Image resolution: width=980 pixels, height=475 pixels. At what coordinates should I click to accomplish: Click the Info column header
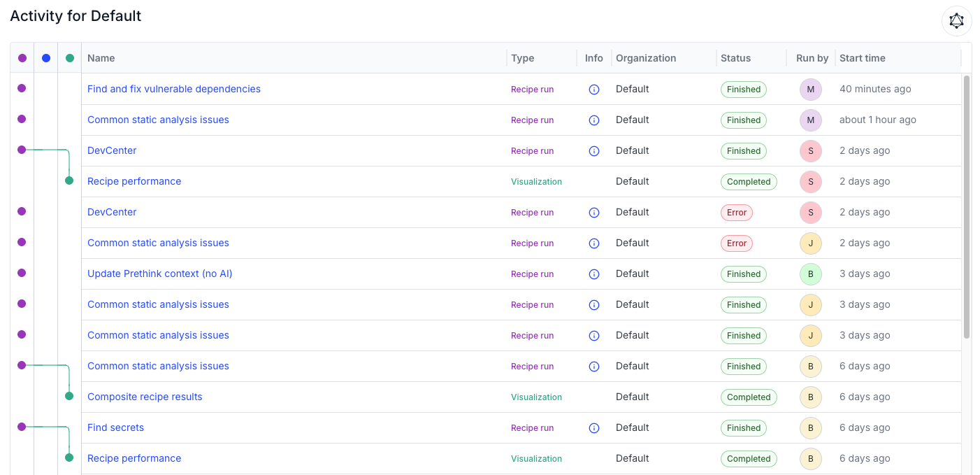click(x=594, y=58)
